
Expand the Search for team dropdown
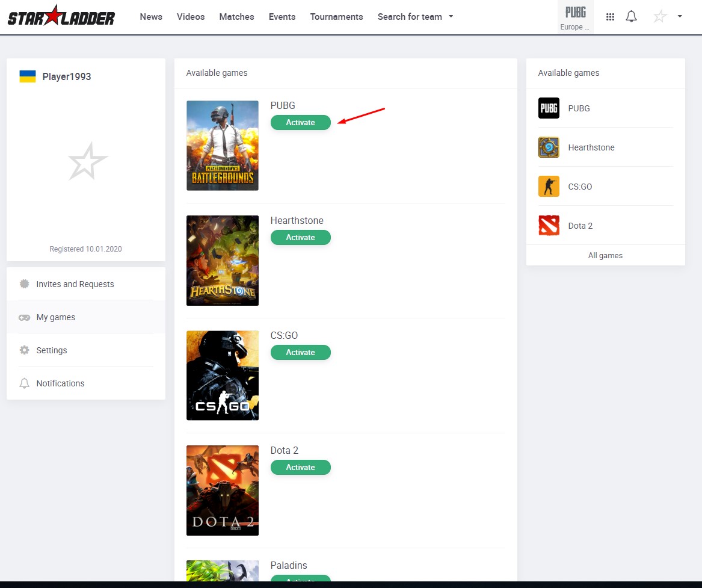point(415,17)
